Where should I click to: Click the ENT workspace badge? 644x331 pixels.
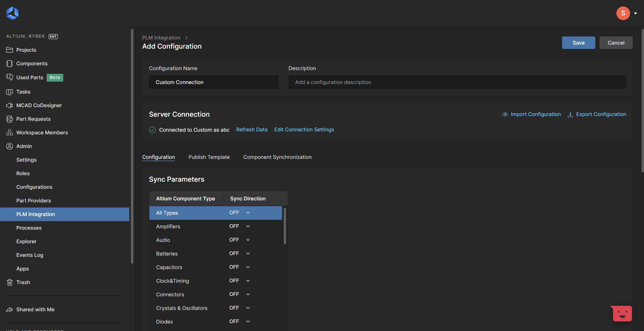click(53, 36)
